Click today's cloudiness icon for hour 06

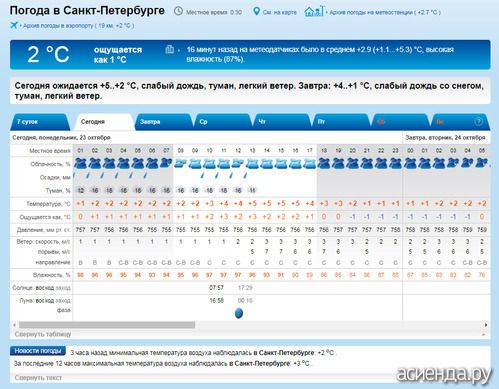tap(152, 163)
